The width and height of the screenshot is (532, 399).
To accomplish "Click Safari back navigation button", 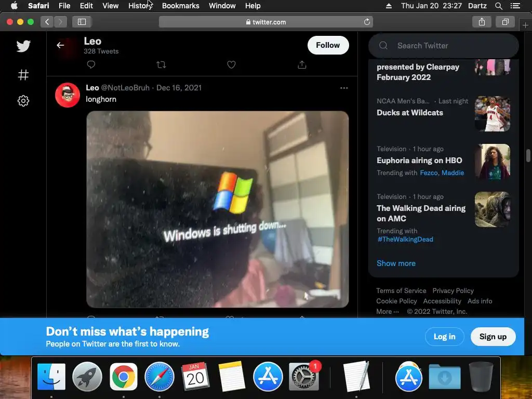I will click(47, 22).
